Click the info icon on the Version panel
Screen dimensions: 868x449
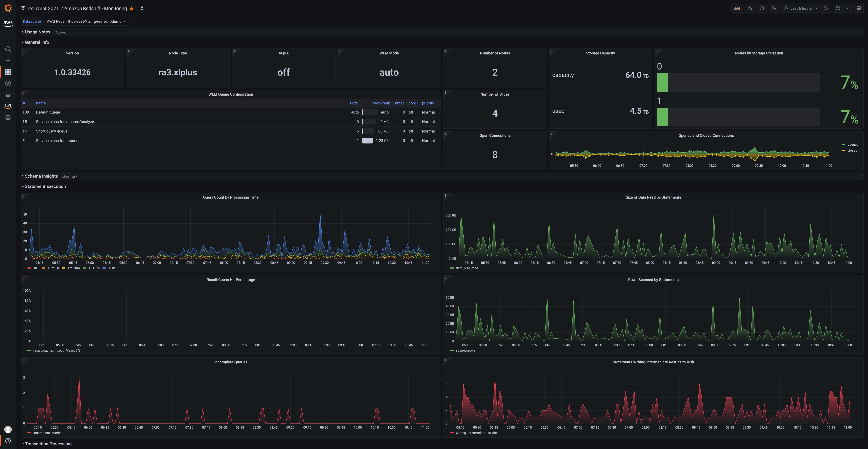click(23, 51)
